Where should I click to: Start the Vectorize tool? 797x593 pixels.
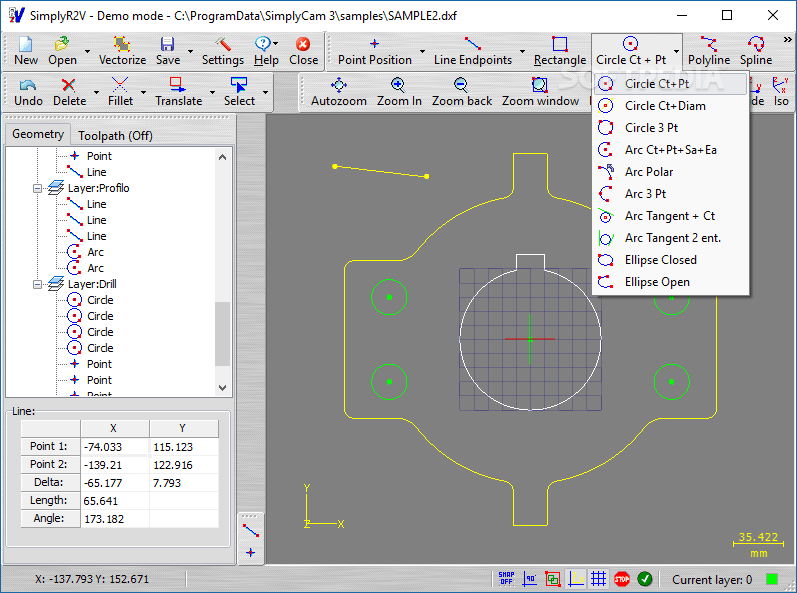point(122,51)
